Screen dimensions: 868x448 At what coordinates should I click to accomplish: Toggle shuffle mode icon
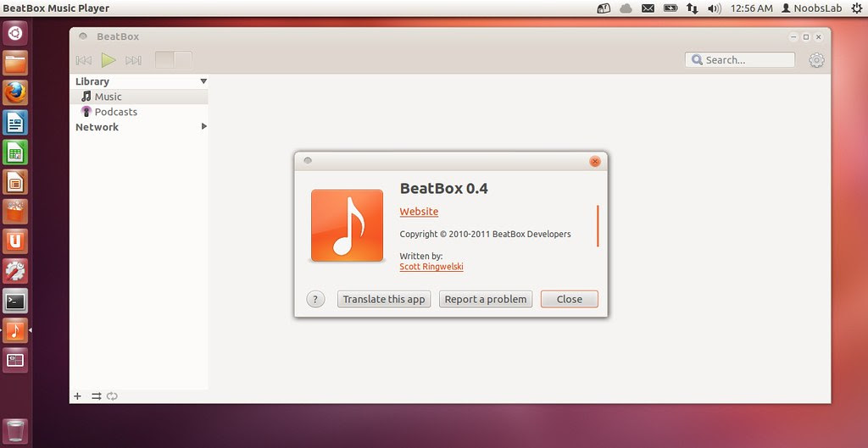tap(97, 396)
